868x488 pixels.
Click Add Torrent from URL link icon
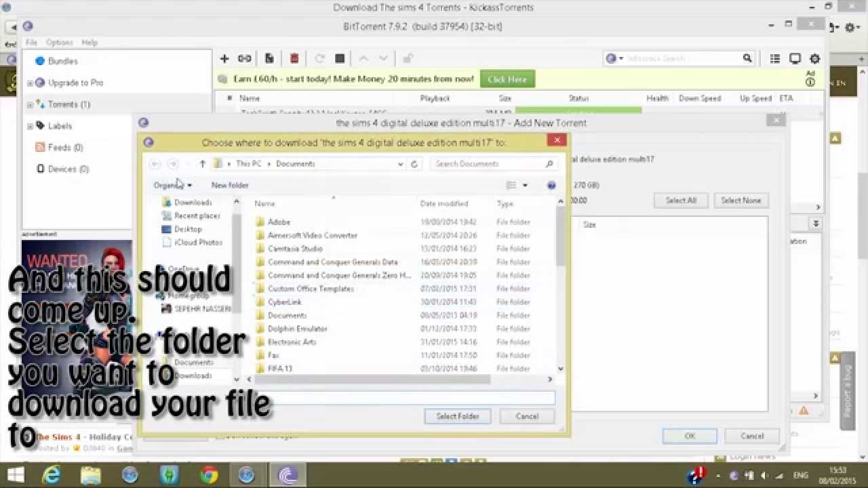[x=245, y=58]
